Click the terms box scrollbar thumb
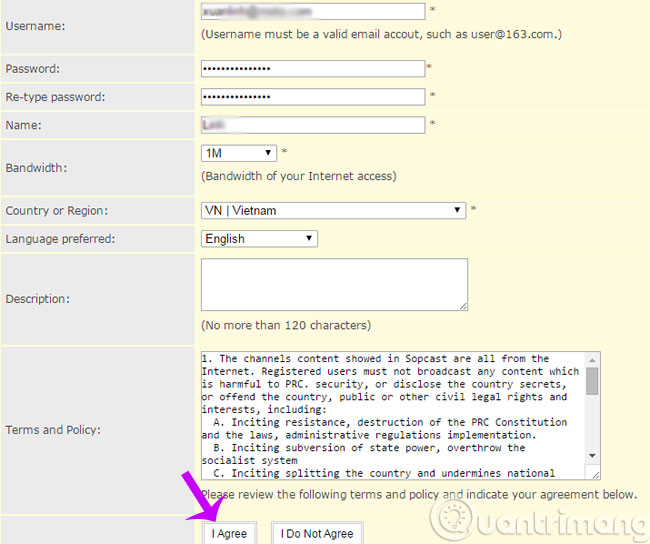Screen dimensions: 650x544 point(592,382)
